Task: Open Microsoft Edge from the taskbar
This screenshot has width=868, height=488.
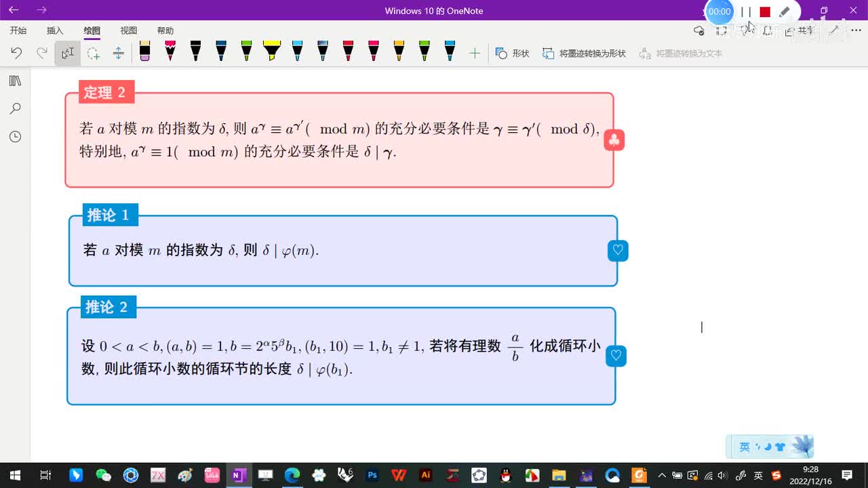Action: [x=292, y=475]
